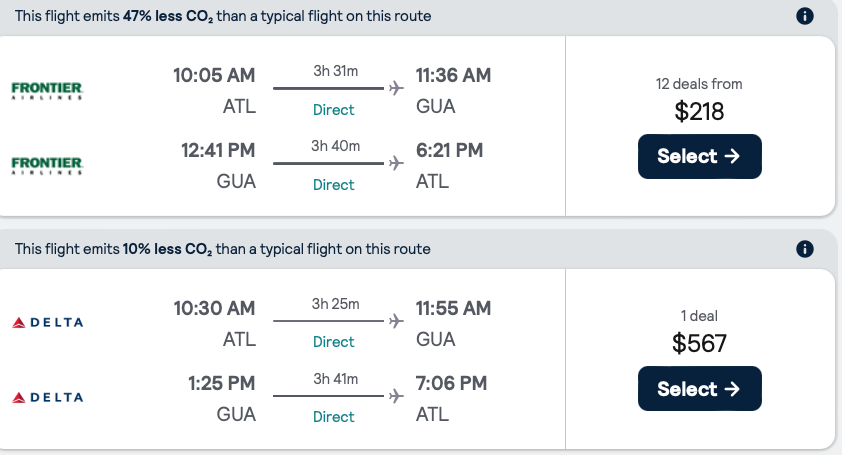This screenshot has height=455, width=842.
Task: Click the airplane icon on the 3h 41m flight line
Action: click(396, 396)
